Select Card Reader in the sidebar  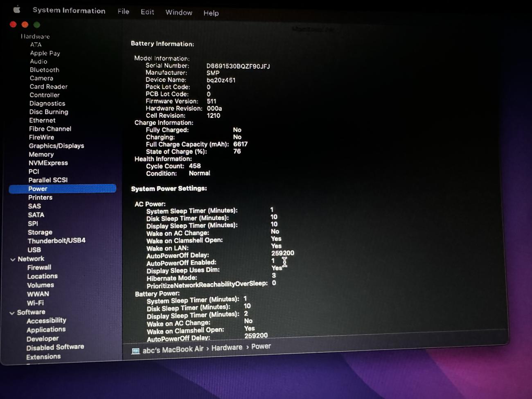click(x=48, y=87)
